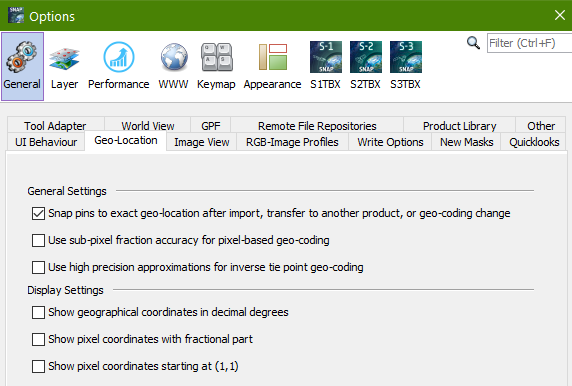Switch to the GPF tab
The image size is (572, 386).
[210, 126]
